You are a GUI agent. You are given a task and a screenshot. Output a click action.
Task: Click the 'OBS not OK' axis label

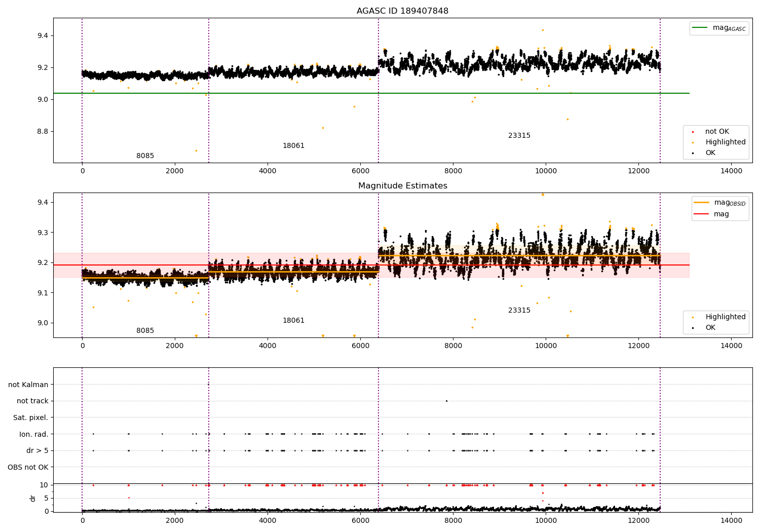click(x=28, y=468)
